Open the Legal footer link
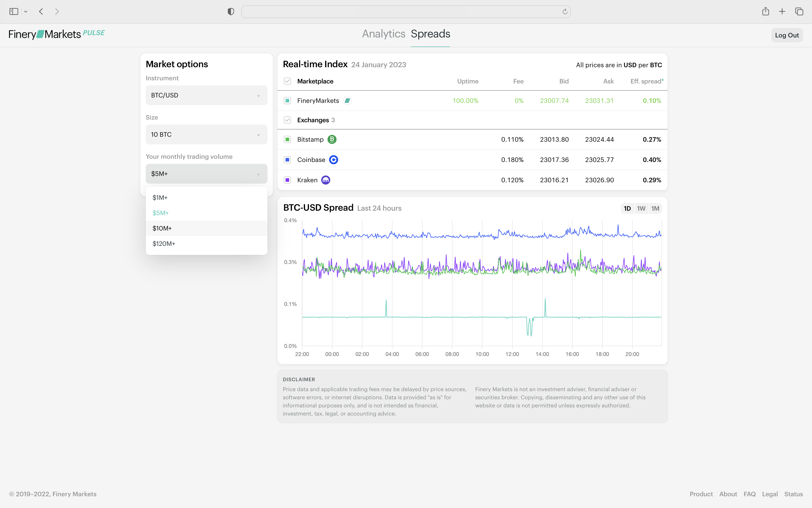 [x=770, y=494]
